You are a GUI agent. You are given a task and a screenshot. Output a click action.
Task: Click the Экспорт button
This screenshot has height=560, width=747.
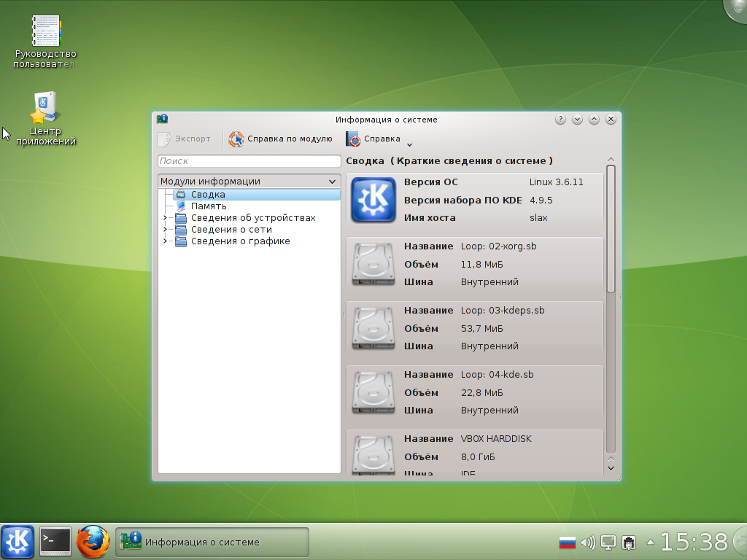(184, 139)
